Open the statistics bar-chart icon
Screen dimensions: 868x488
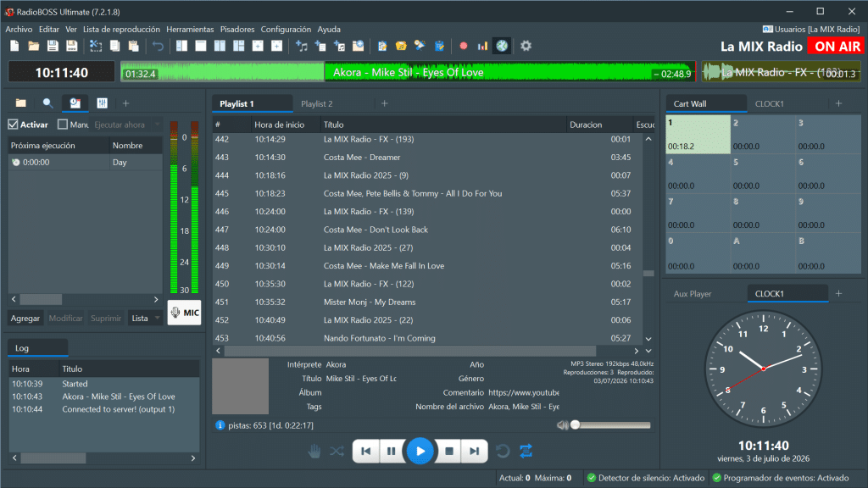point(482,46)
